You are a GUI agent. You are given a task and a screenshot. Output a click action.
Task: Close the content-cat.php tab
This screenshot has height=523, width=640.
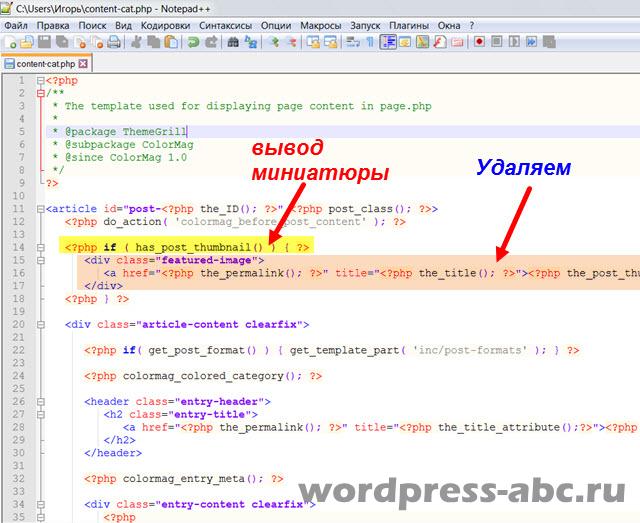click(83, 64)
